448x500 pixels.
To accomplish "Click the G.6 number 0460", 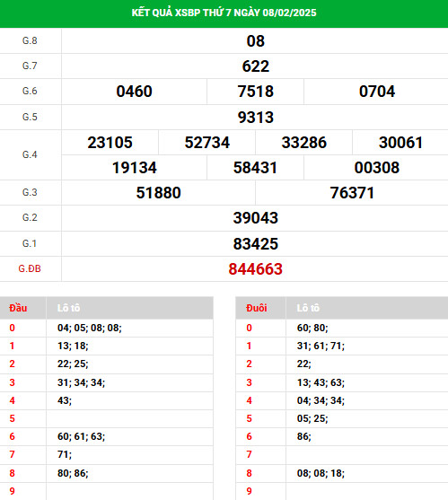I will [x=134, y=92].
